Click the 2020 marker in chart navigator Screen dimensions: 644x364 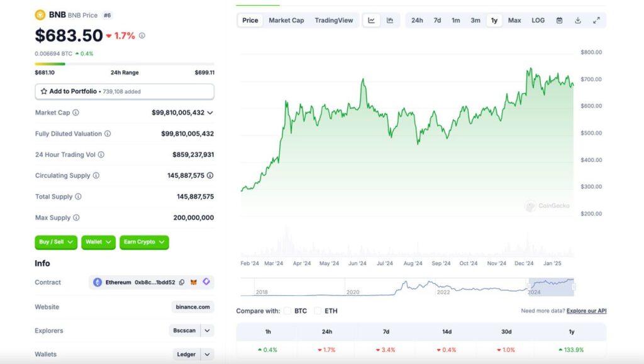coord(353,292)
